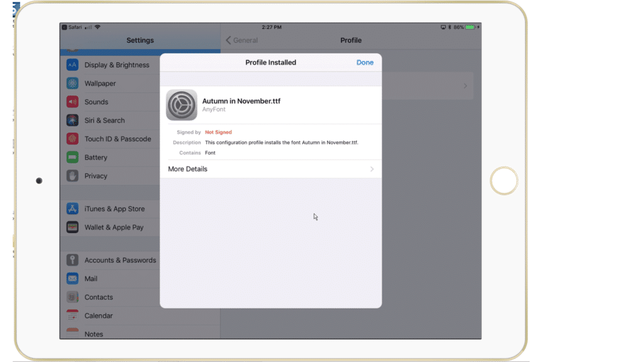Tap the 2:27 PM clock

(x=272, y=27)
